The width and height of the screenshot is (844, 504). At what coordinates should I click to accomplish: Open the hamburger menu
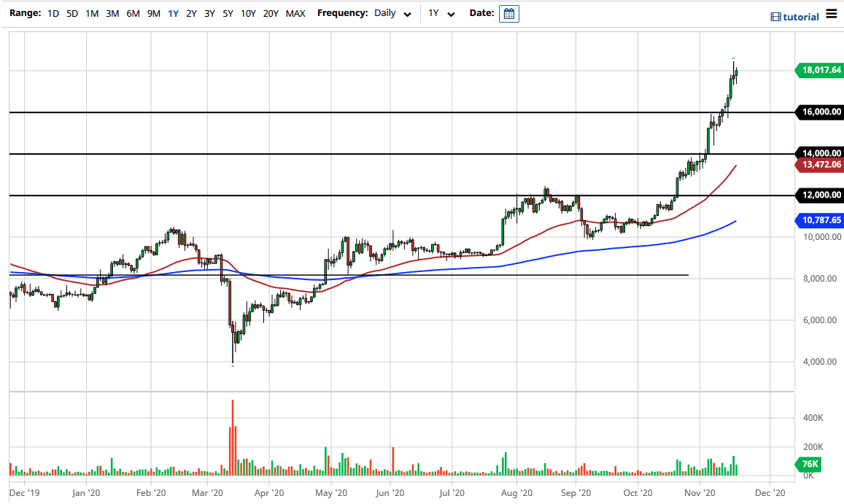click(832, 12)
